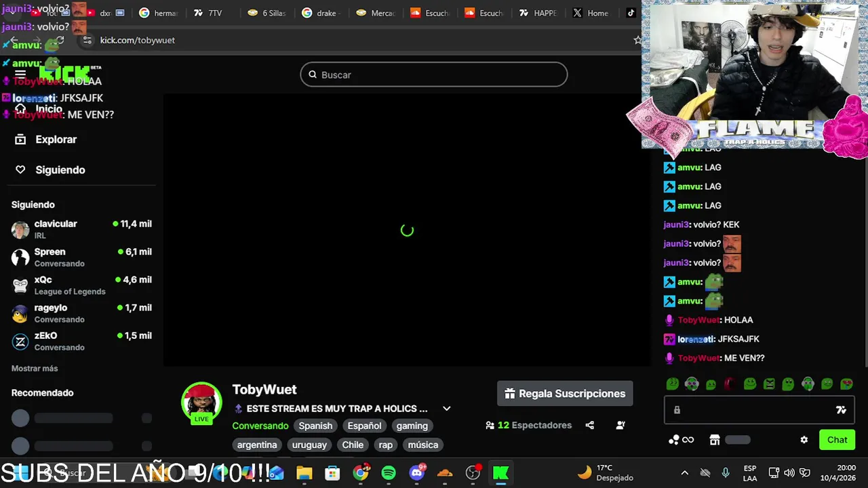Send message with green Chat button
Image resolution: width=868 pixels, height=488 pixels.
pyautogui.click(x=837, y=440)
